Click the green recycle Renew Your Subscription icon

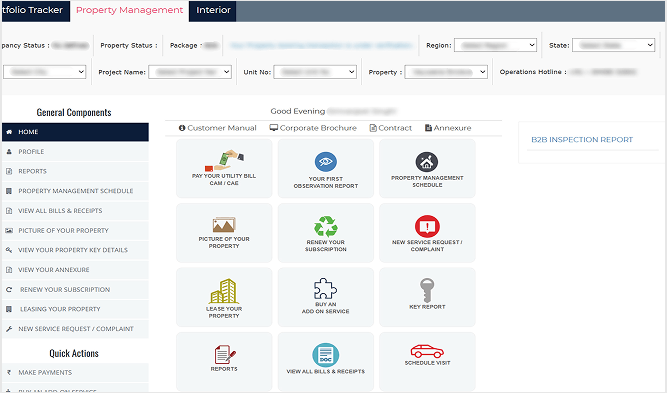tap(326, 226)
